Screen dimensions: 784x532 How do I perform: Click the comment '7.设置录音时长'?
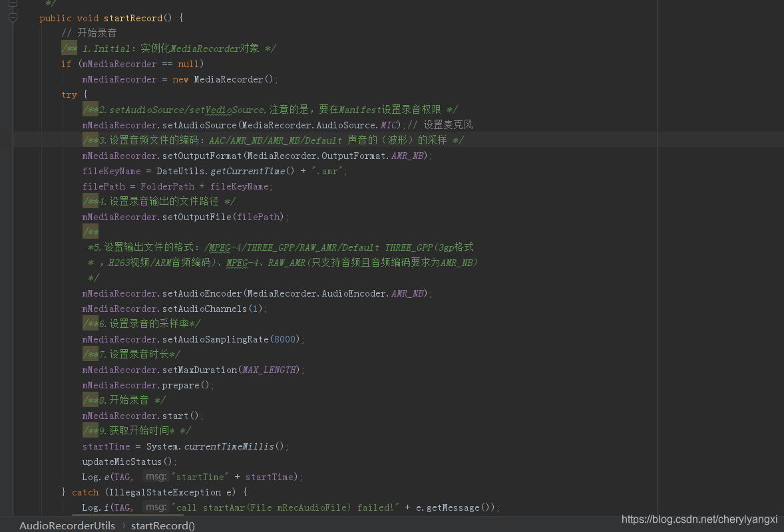(x=134, y=354)
